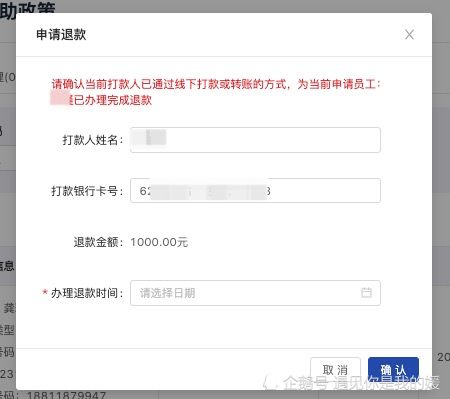Click the 企鹅号 watermark text
Viewport: 450px width, 399px height.
click(305, 382)
